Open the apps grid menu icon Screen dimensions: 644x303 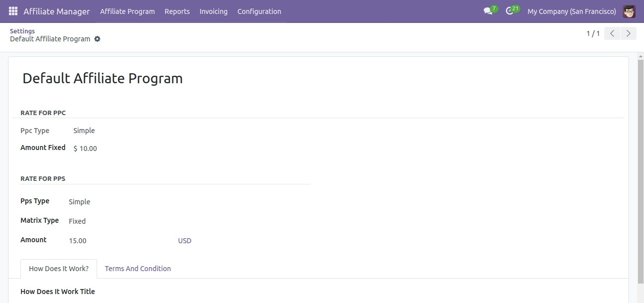tap(13, 11)
